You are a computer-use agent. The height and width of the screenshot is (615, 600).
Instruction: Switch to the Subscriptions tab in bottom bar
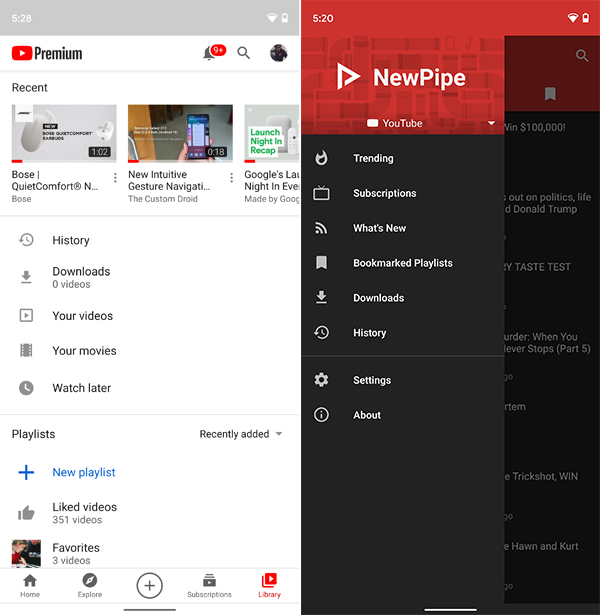(x=209, y=586)
